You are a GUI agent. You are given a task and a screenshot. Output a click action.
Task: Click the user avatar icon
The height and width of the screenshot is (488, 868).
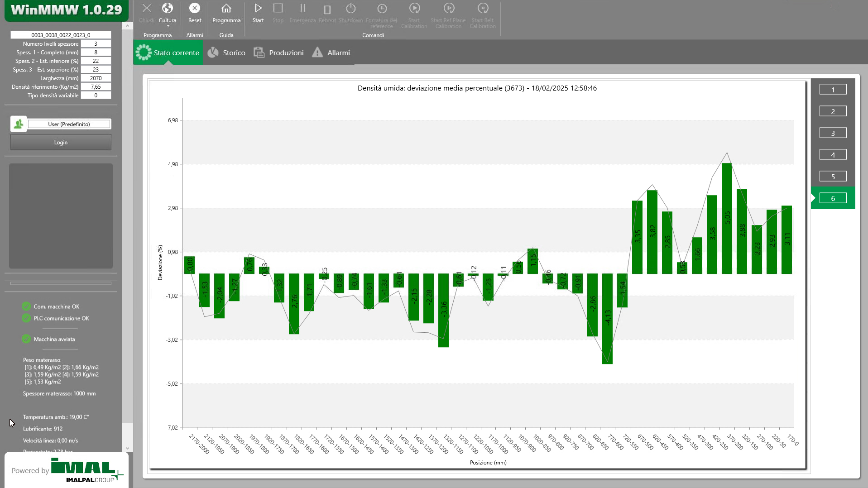coord(19,124)
